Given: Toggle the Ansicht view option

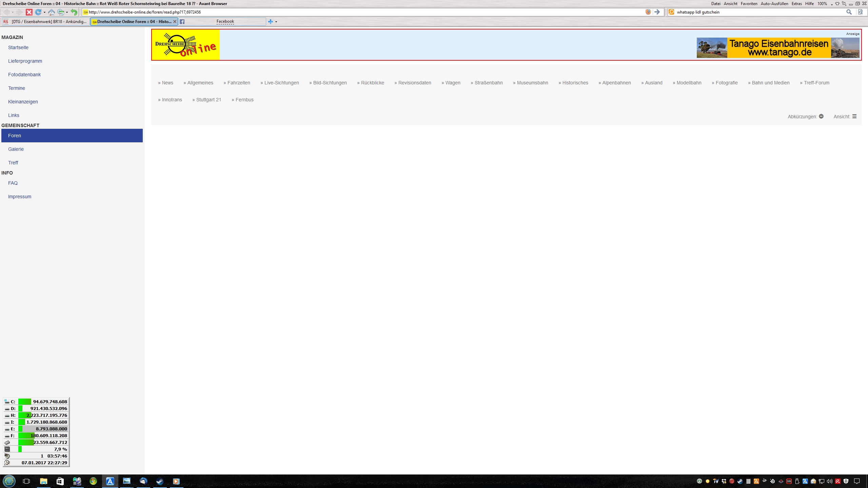Looking at the screenshot, I should [854, 116].
